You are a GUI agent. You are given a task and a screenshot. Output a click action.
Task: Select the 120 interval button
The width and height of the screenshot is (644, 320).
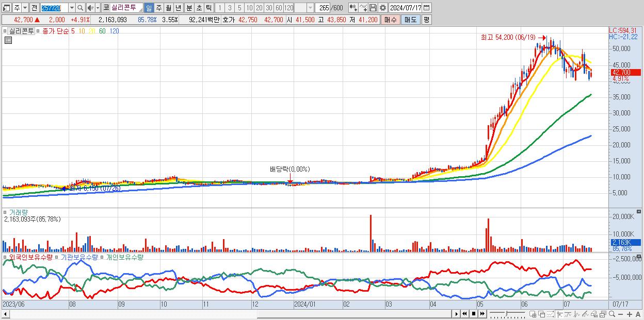pyautogui.click(x=289, y=8)
